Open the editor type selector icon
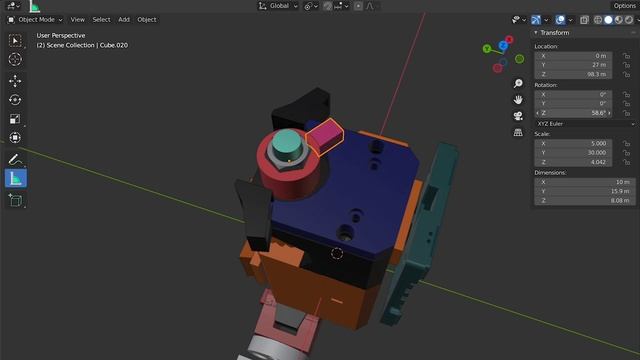This screenshot has width=640, height=360. [x=13, y=6]
